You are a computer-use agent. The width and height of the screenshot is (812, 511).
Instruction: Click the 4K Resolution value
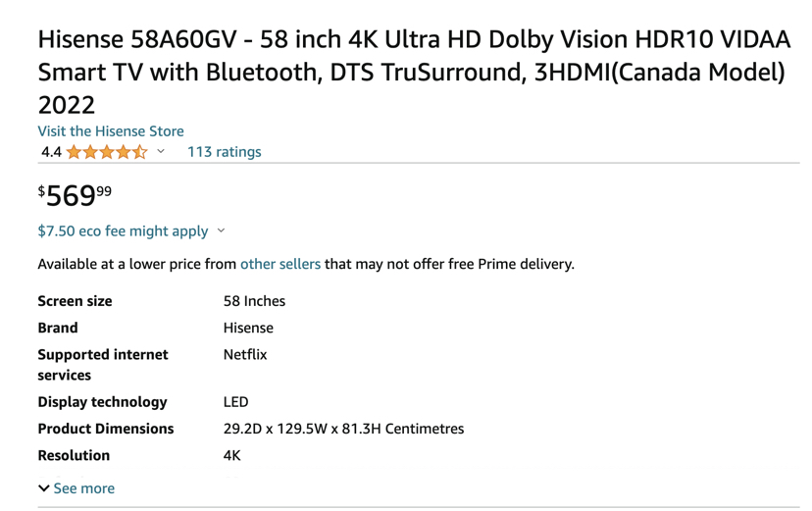[232, 456]
